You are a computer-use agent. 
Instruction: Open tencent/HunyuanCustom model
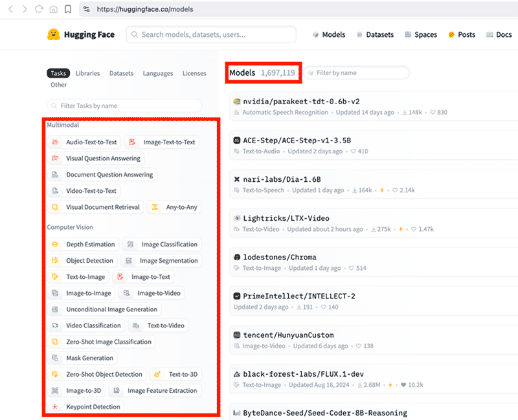pyautogui.click(x=288, y=335)
